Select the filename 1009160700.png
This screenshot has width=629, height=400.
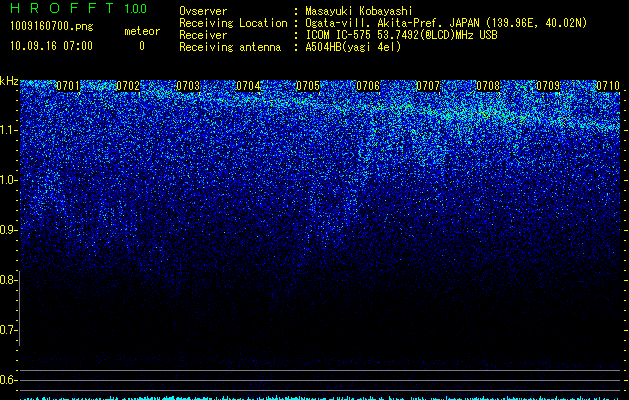point(51,26)
